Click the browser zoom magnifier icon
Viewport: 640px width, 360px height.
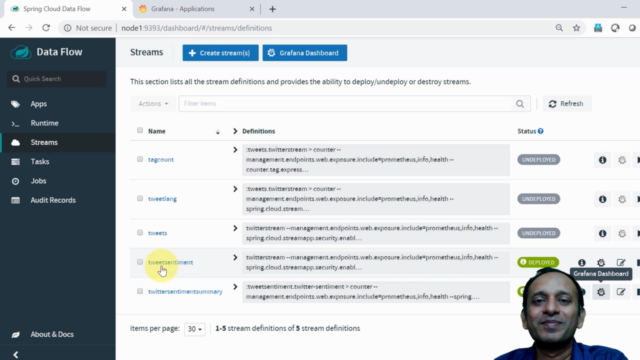coord(559,28)
